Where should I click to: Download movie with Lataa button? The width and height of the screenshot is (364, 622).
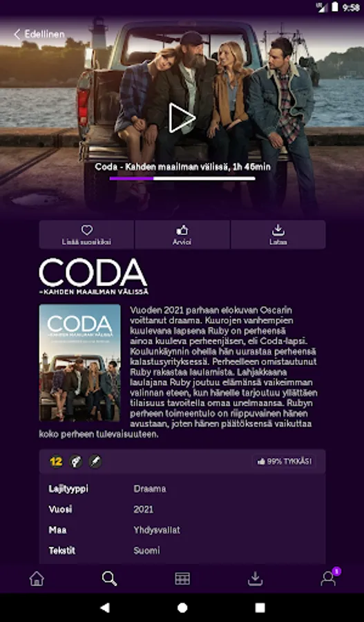[278, 235]
